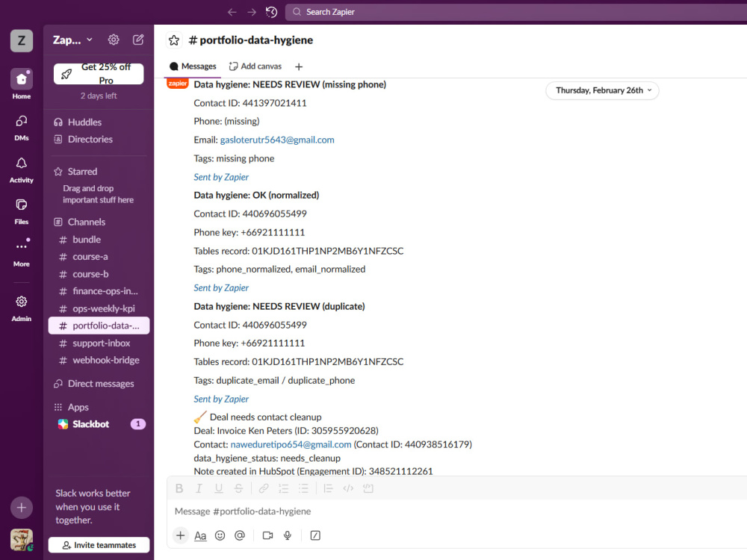Open the emoji picker
Viewport: 747px width, 560px height.
tap(220, 535)
